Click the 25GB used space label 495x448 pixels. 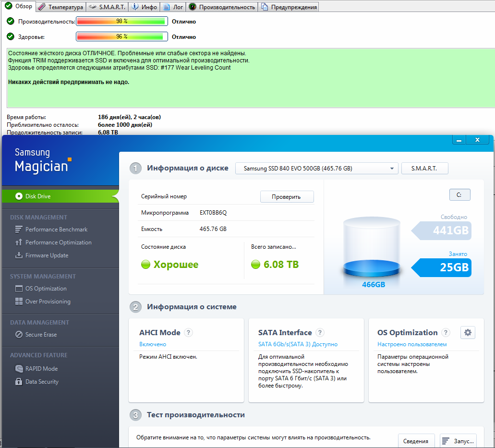[x=441, y=267]
